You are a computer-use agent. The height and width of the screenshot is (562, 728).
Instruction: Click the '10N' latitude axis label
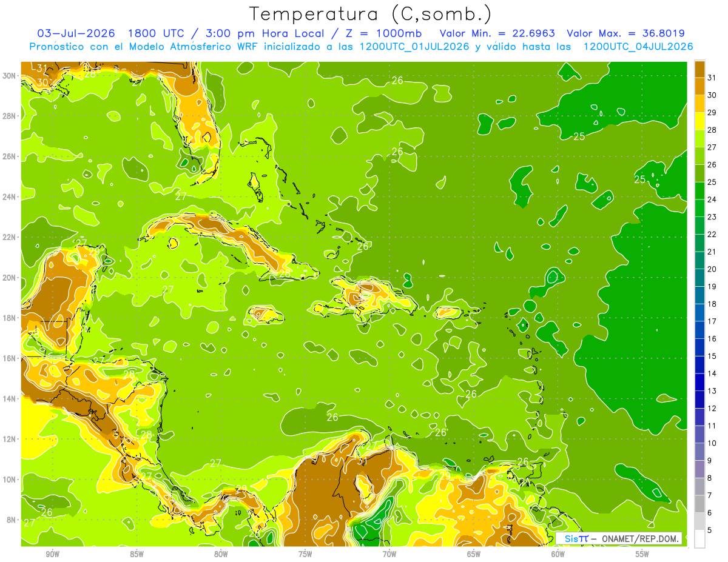(9, 479)
